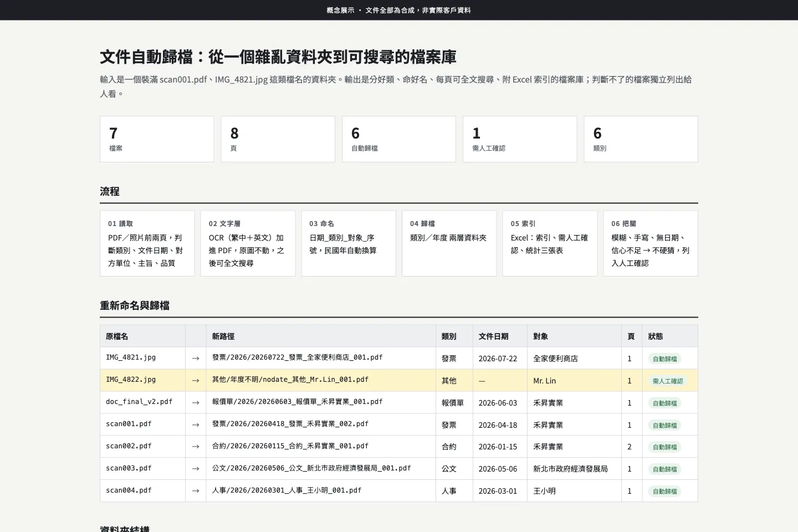Click the arrow in the scan004.pdf row

point(196,491)
